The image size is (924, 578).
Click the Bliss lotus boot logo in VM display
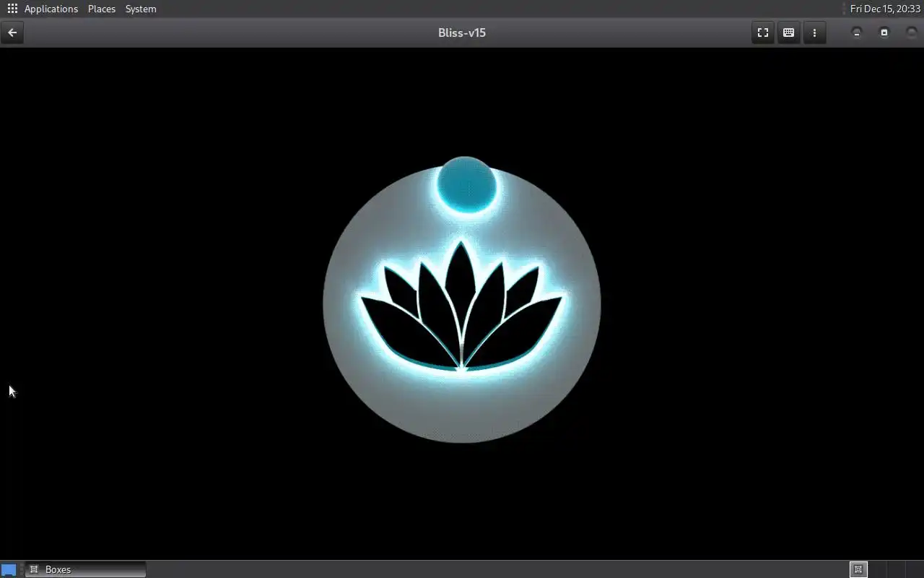point(462,299)
